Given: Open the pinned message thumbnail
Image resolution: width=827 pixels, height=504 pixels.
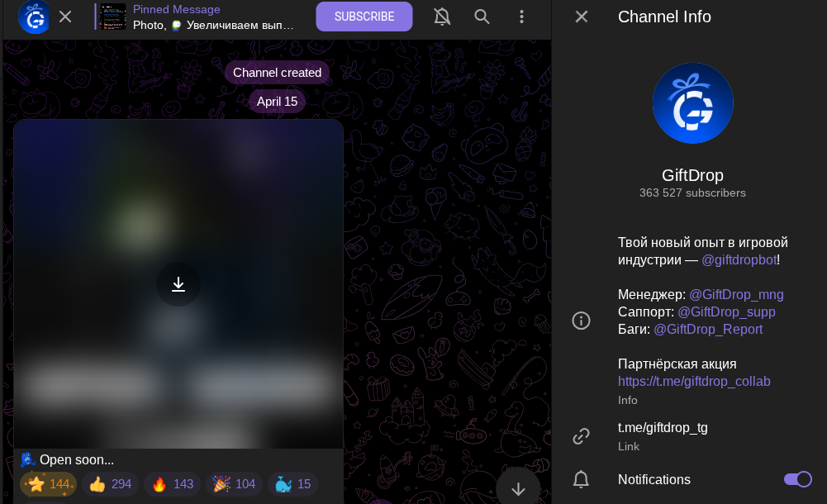Looking at the screenshot, I should (x=113, y=17).
